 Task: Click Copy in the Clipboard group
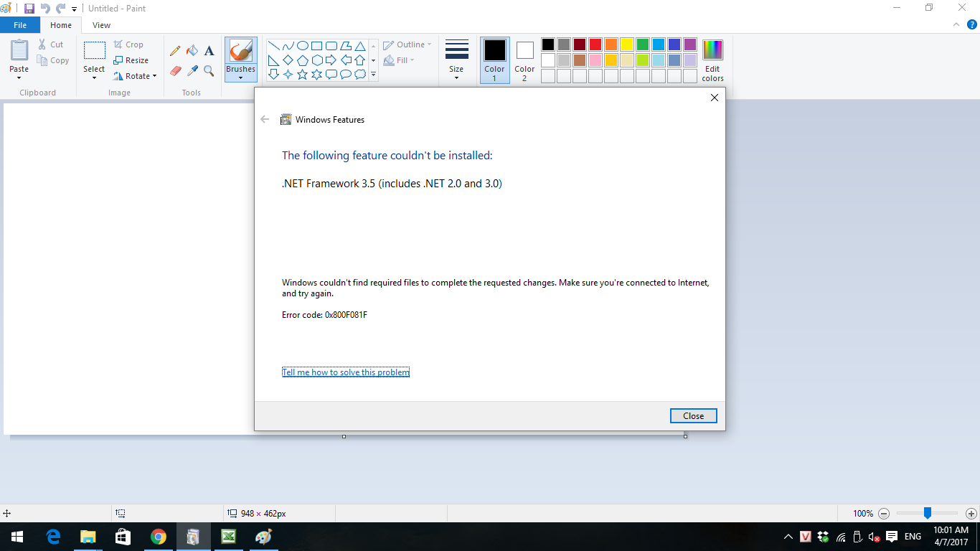[53, 60]
